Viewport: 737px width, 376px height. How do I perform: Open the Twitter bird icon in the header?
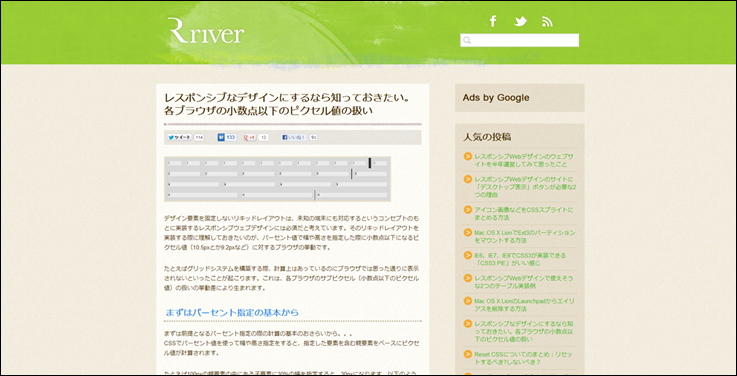point(520,21)
